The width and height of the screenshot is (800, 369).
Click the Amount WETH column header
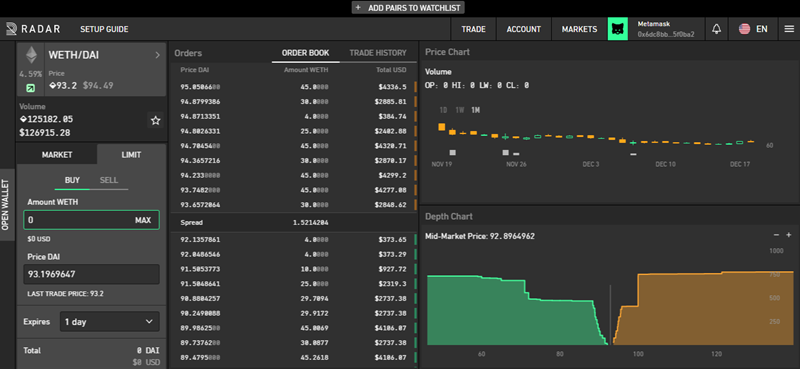(x=306, y=70)
